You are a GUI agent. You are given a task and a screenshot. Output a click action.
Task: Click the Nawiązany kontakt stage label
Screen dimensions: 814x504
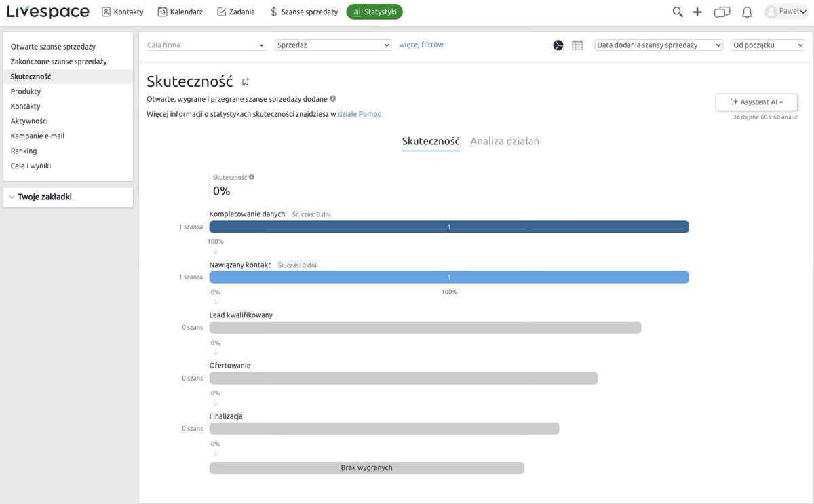pyautogui.click(x=240, y=265)
